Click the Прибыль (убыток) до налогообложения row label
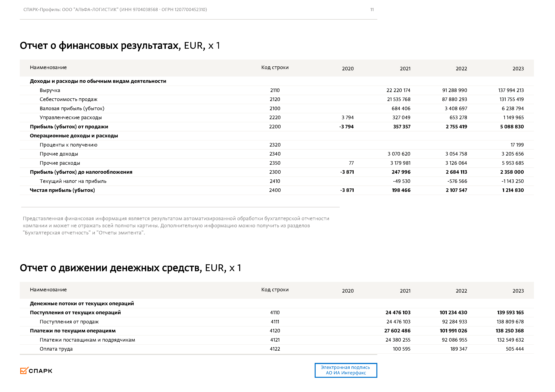Screen dimensions: 555x392 81,172
